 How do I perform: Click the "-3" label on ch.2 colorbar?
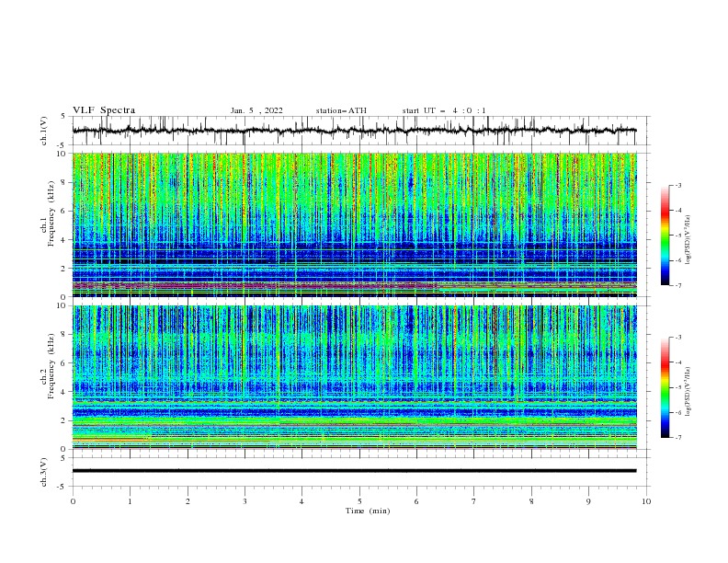click(678, 338)
